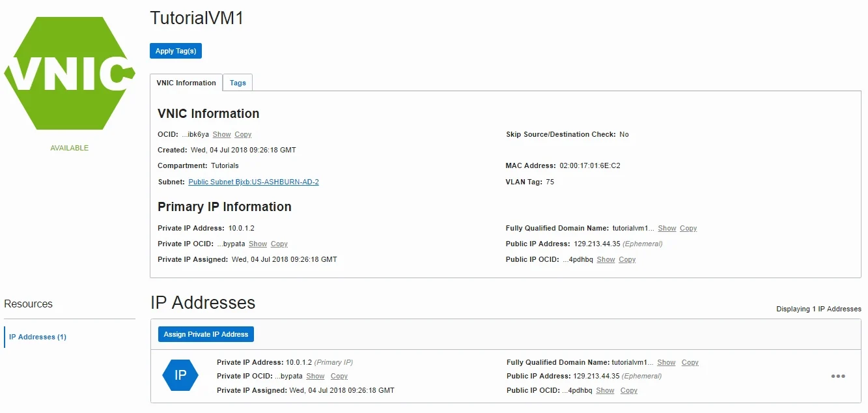Show the full VNIC OCID
868x413 pixels.
(221, 135)
